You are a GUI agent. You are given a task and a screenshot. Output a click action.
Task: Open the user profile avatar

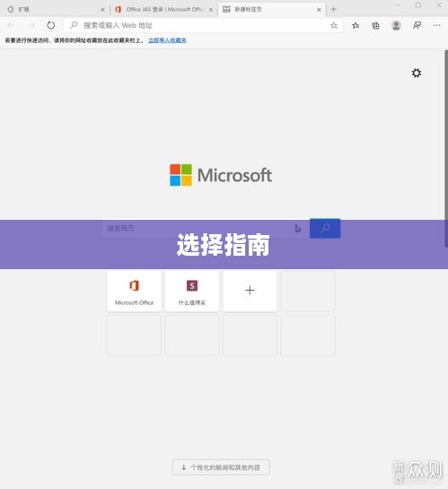396,25
